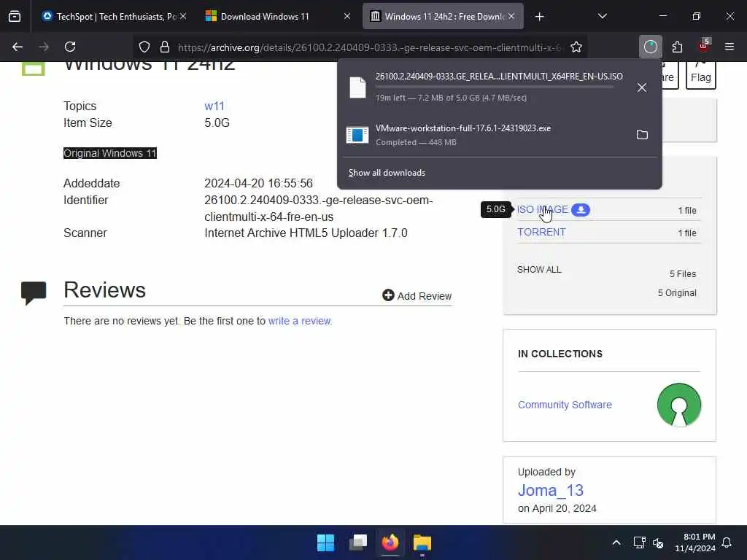This screenshot has height=560, width=747.
Task: Click the Reviews heading
Action: [105, 290]
